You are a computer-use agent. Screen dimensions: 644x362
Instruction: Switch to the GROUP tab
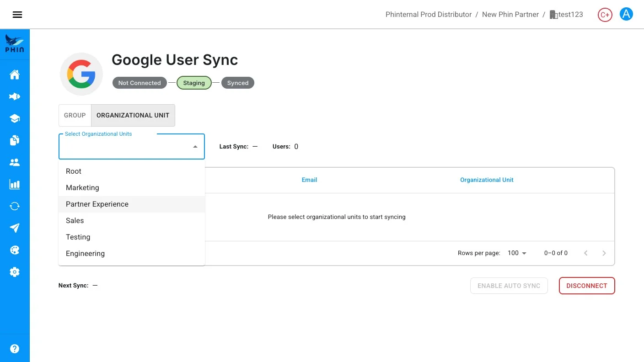tap(75, 115)
